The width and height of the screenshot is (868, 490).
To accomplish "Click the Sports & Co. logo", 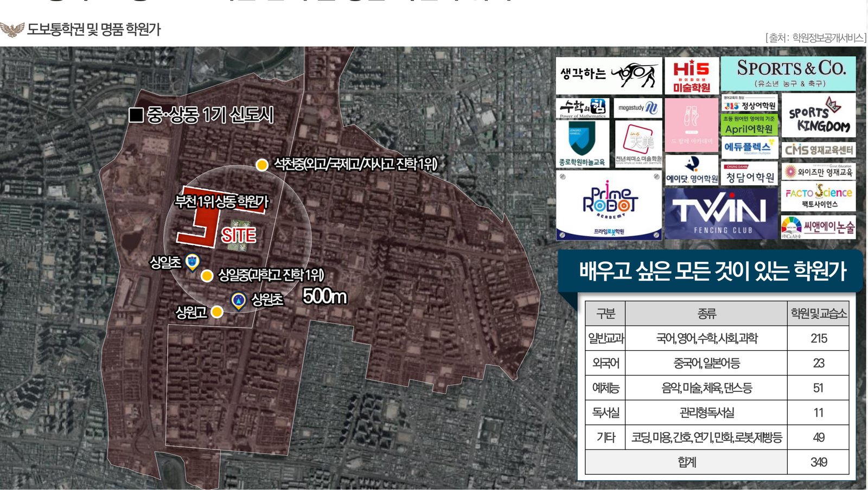I will tap(788, 74).
